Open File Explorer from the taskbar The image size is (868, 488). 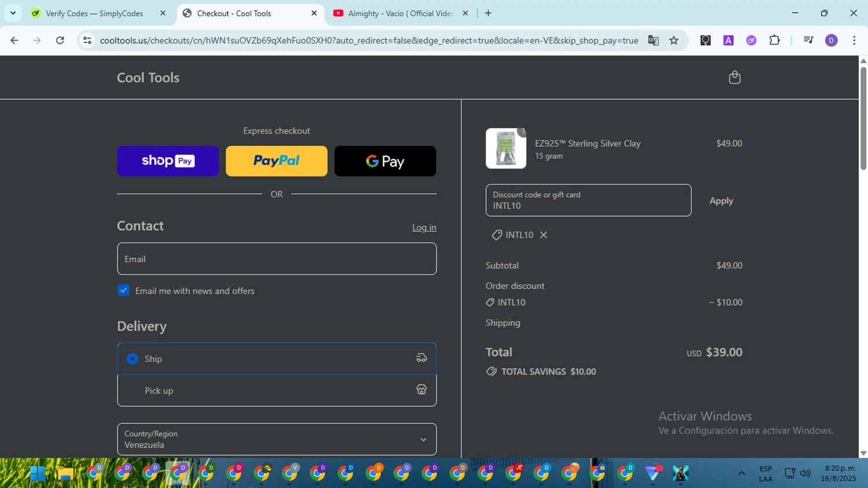pos(65,474)
